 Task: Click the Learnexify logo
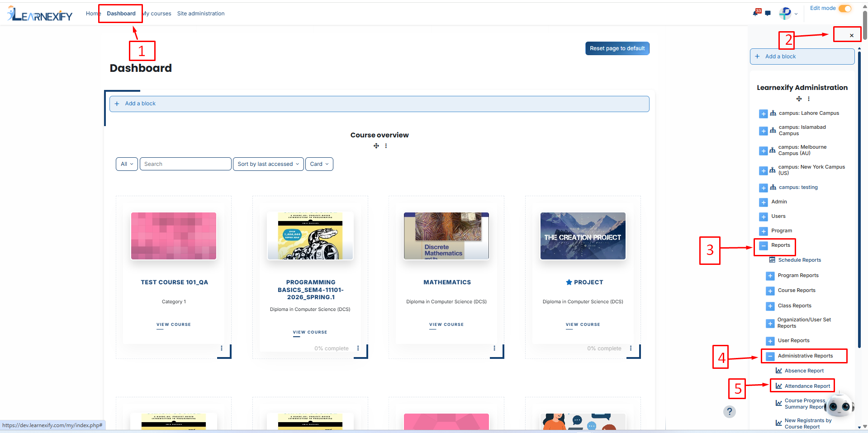click(x=40, y=14)
